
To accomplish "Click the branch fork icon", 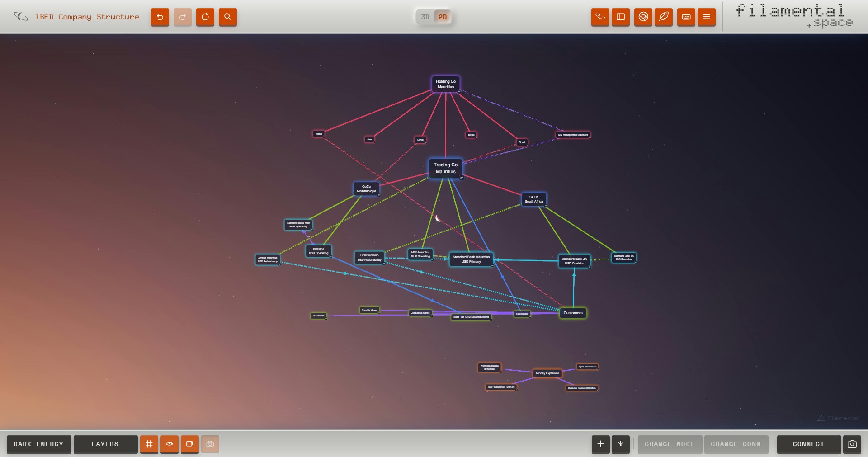I will pos(620,444).
